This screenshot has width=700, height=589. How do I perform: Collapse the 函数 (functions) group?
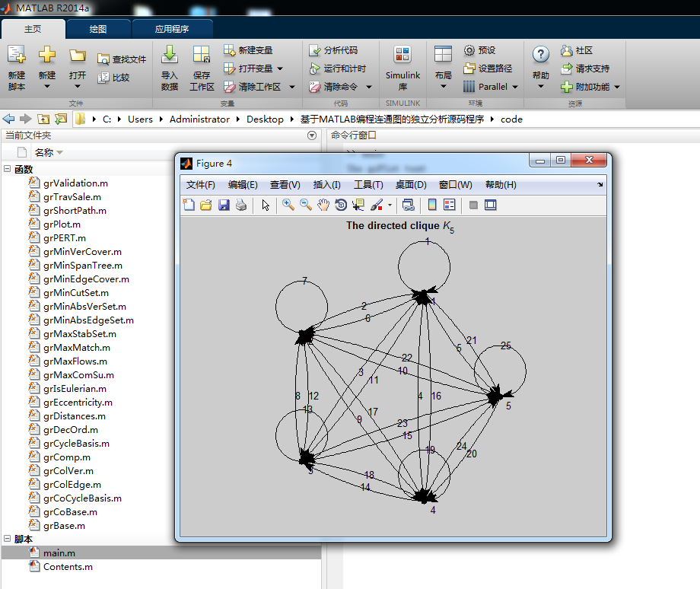pyautogui.click(x=7, y=169)
